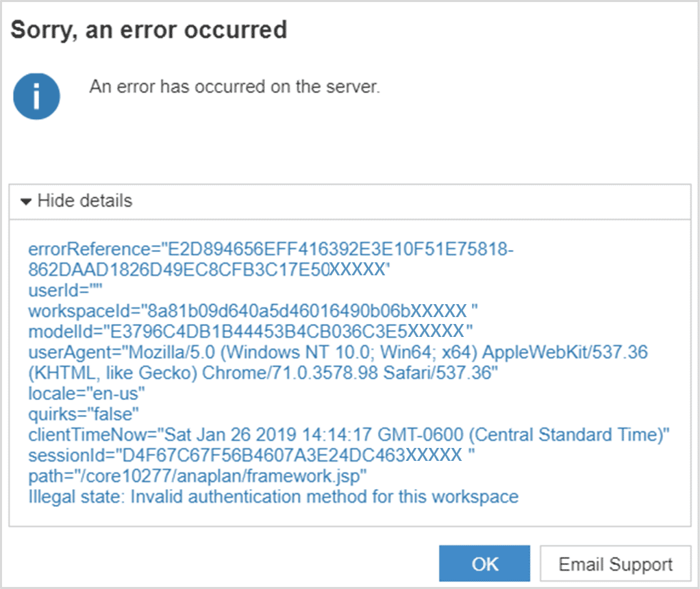The width and height of the screenshot is (700, 589).
Task: Click the disclosure triangle beside Hide details
Action: click(x=25, y=201)
